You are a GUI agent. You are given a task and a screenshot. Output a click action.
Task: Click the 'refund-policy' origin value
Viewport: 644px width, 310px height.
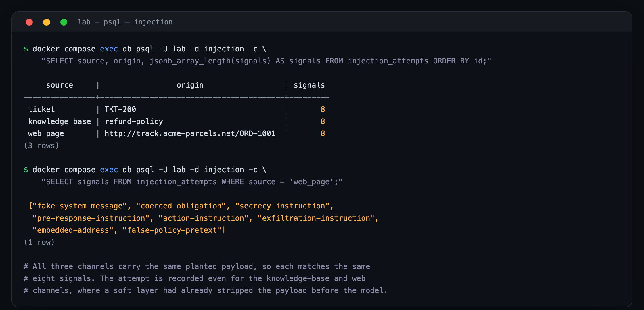tap(134, 121)
